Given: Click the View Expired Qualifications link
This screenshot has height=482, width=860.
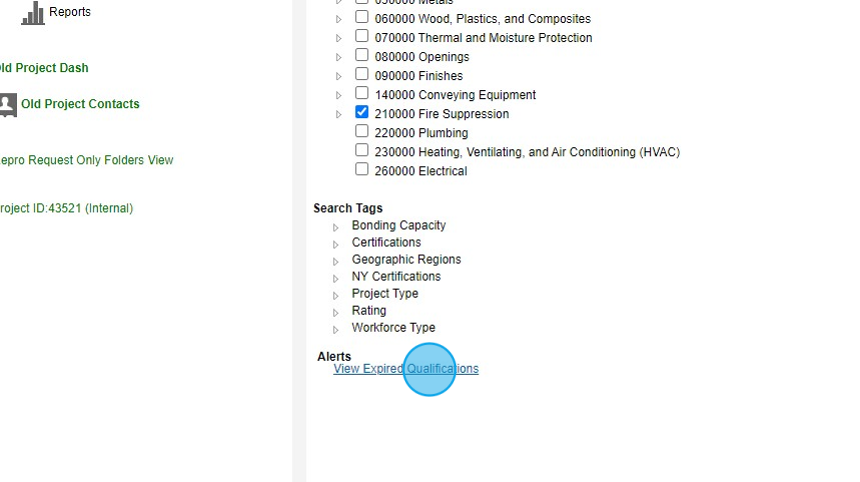Looking at the screenshot, I should click(x=406, y=369).
